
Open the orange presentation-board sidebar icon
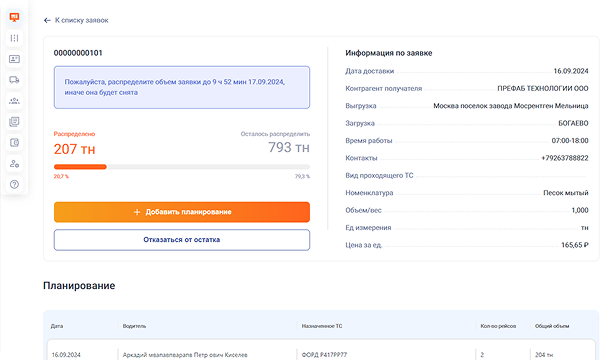14,17
